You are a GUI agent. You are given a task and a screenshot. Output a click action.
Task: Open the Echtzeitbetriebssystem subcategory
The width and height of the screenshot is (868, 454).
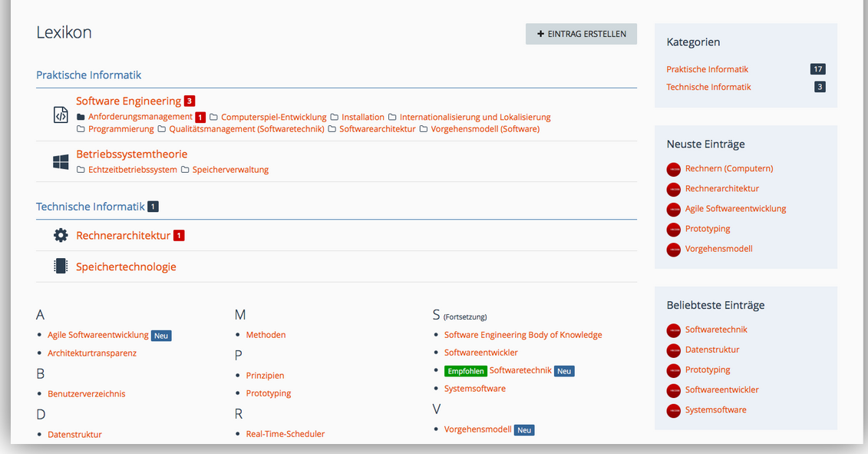coord(132,170)
